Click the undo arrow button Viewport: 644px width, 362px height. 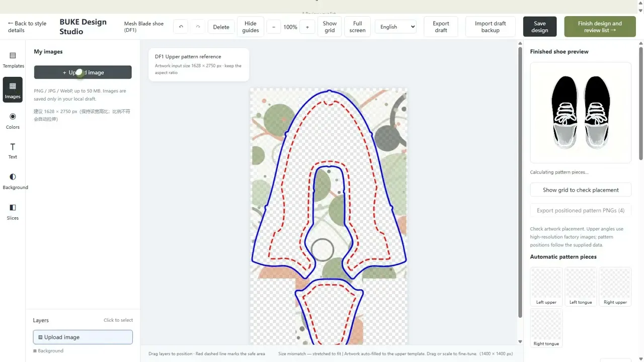[181, 27]
